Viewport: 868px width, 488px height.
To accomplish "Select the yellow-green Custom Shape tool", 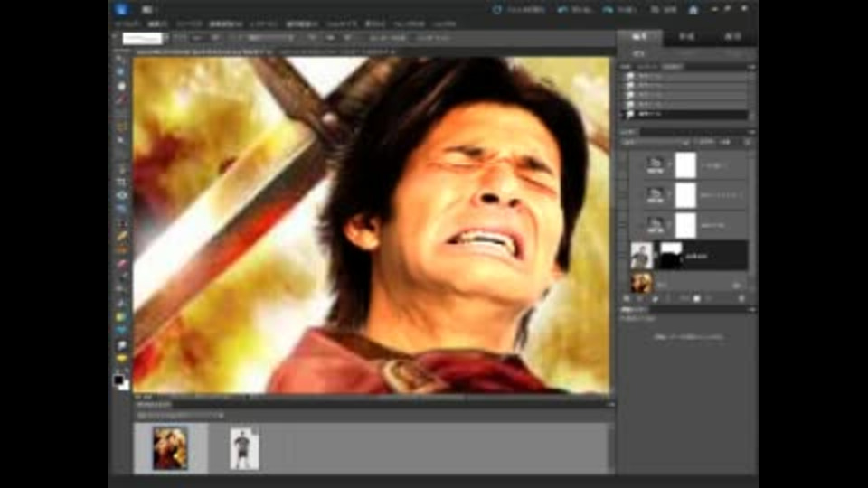I will tap(120, 317).
